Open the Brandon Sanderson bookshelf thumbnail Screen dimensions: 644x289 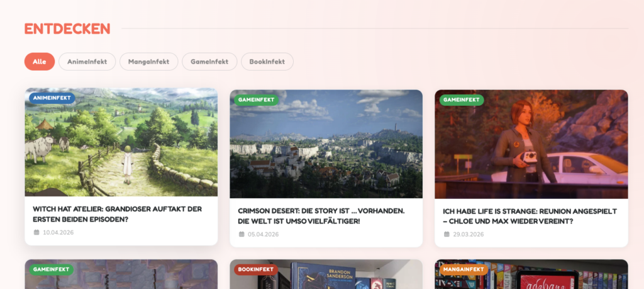326,274
